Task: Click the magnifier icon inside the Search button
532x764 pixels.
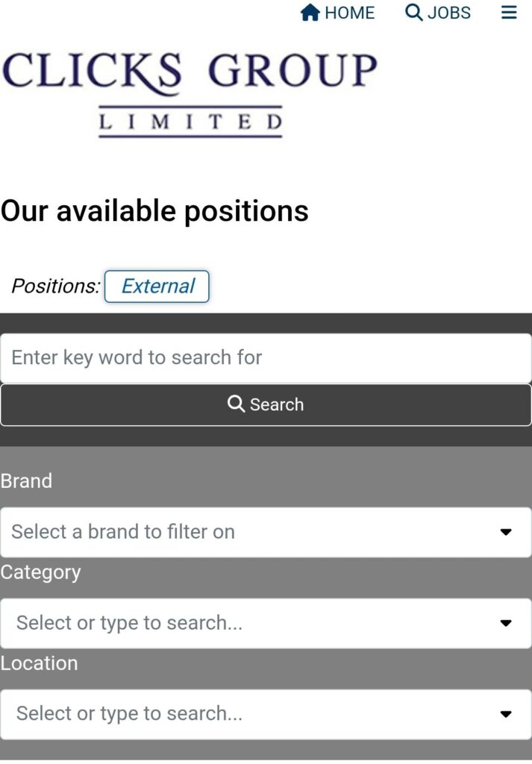Action: [236, 404]
